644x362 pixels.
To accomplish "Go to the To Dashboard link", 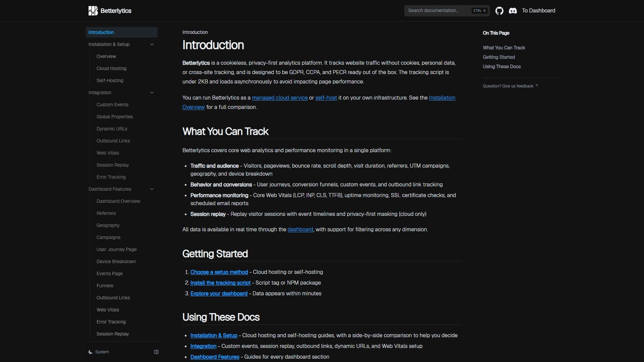I will pyautogui.click(x=538, y=11).
